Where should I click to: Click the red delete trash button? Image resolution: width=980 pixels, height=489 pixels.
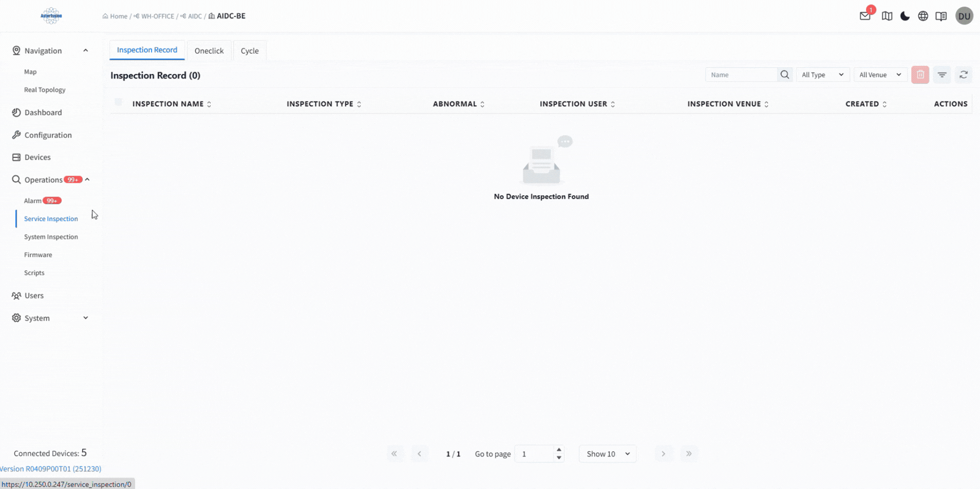(x=920, y=75)
